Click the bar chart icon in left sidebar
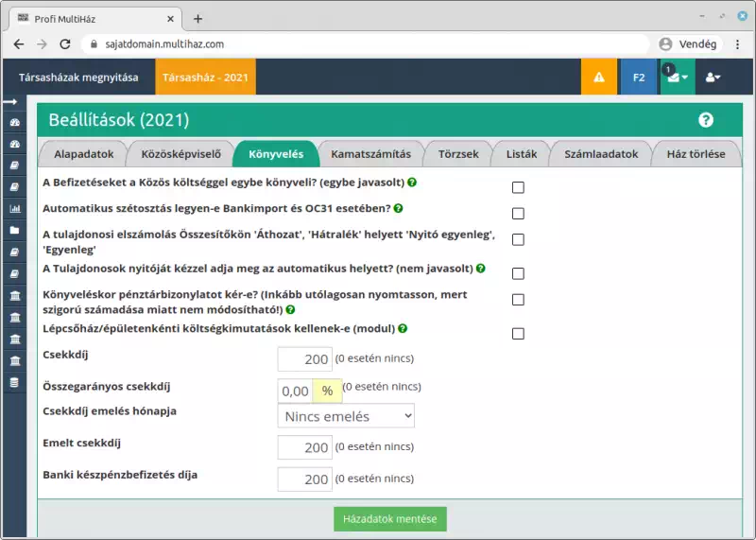 coord(14,208)
